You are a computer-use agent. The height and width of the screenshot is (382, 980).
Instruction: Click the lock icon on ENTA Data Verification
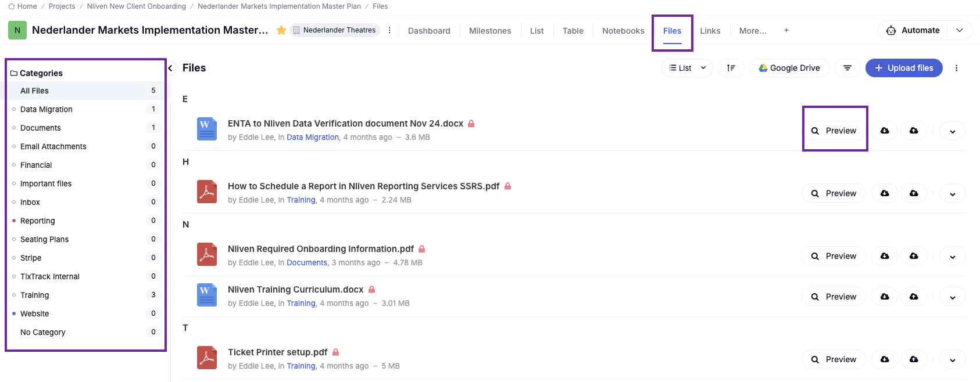tap(471, 124)
